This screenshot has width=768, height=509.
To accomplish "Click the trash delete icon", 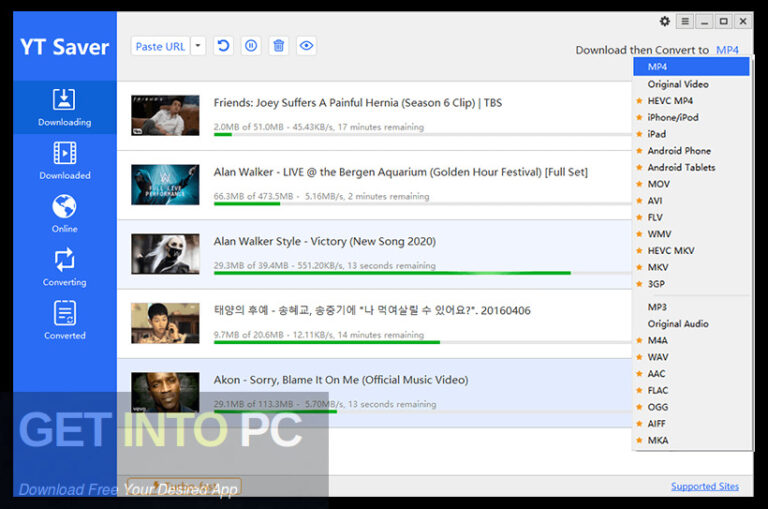I will pos(279,46).
